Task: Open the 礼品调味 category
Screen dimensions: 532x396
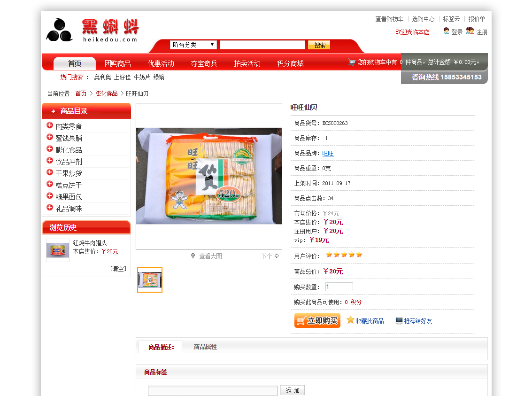Action: pyautogui.click(x=69, y=209)
